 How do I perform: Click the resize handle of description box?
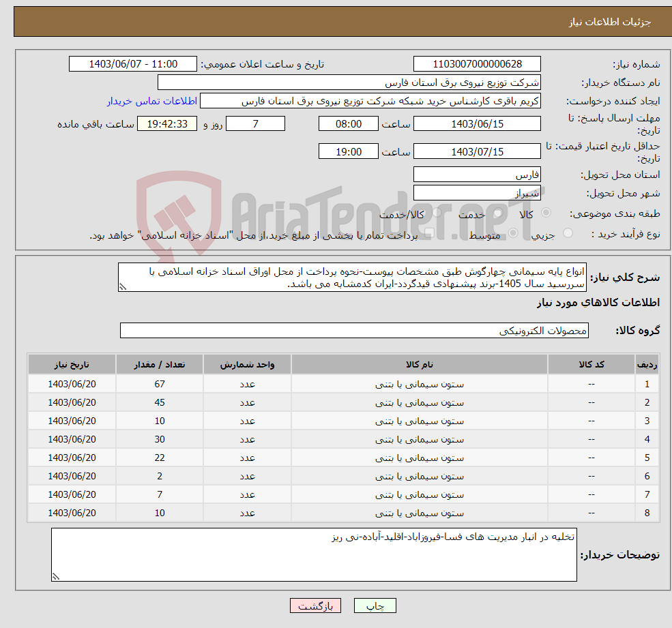point(123,287)
